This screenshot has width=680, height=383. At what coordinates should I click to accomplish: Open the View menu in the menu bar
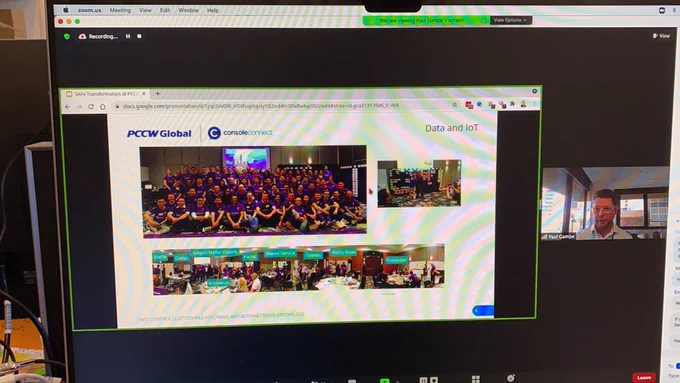(145, 10)
